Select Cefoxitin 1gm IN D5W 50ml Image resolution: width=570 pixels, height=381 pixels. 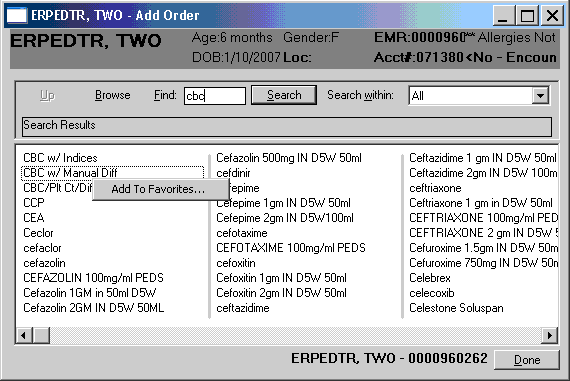click(x=281, y=278)
